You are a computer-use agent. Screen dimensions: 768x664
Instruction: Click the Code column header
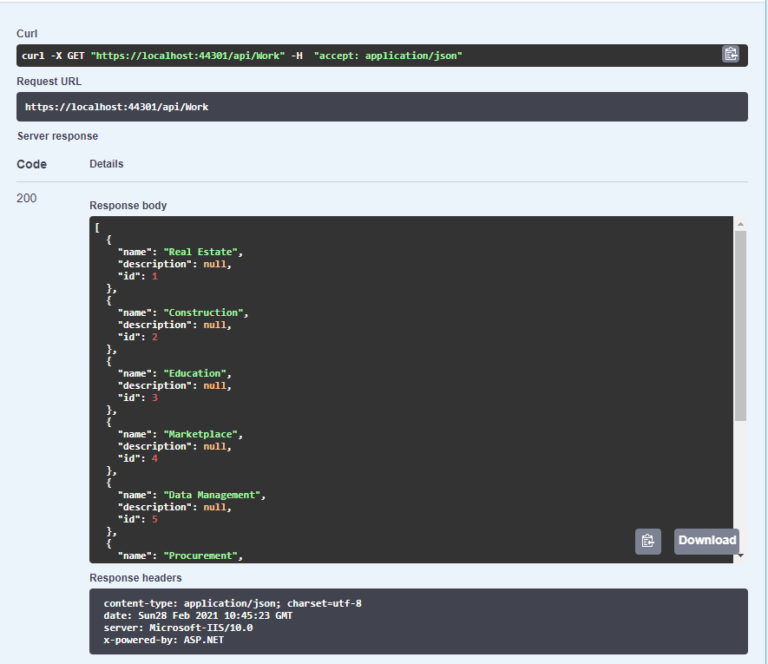(32, 164)
